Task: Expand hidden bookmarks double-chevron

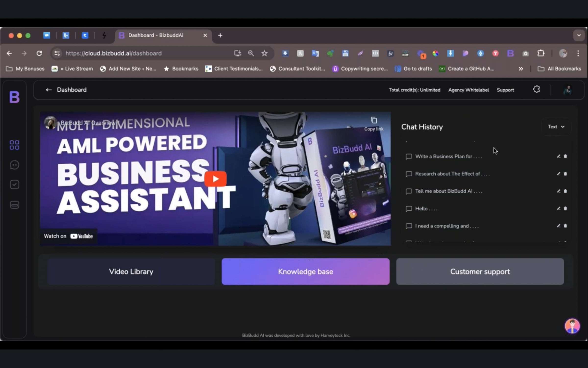Action: click(x=521, y=69)
